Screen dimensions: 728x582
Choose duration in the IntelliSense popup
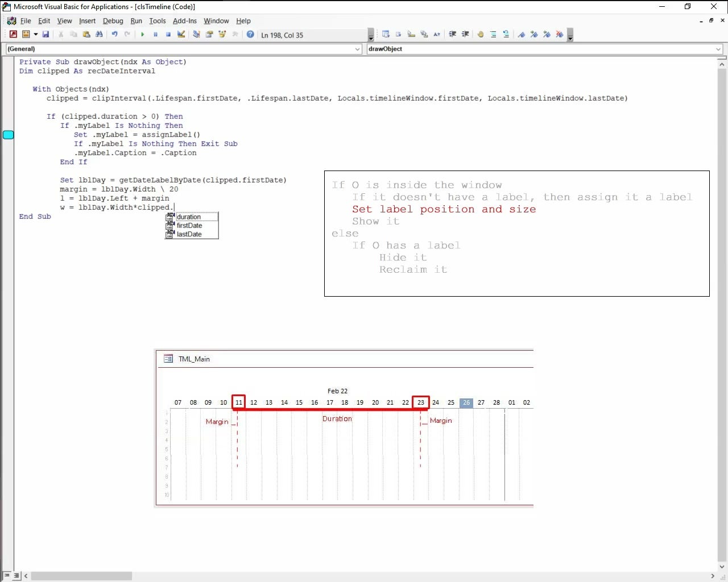tap(189, 217)
